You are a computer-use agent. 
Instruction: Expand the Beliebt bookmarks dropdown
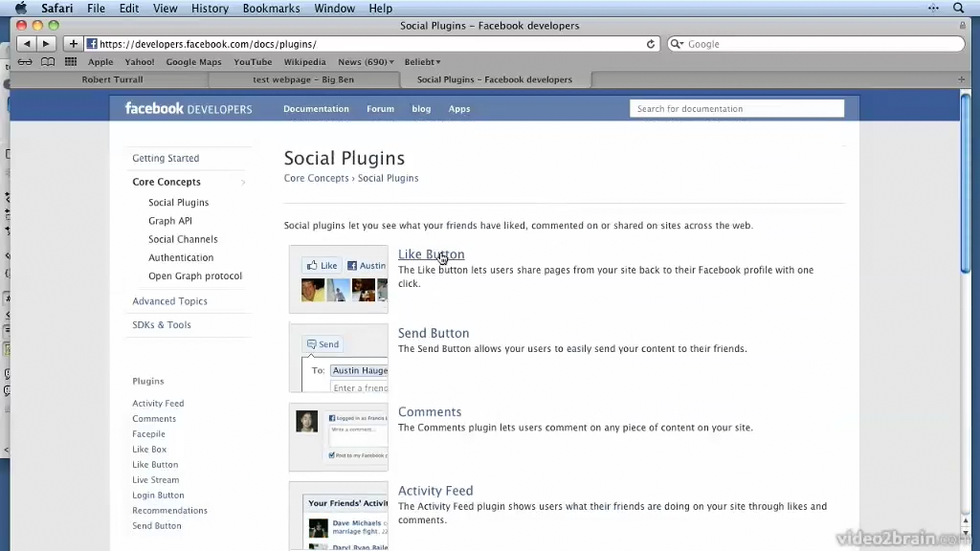tap(422, 62)
